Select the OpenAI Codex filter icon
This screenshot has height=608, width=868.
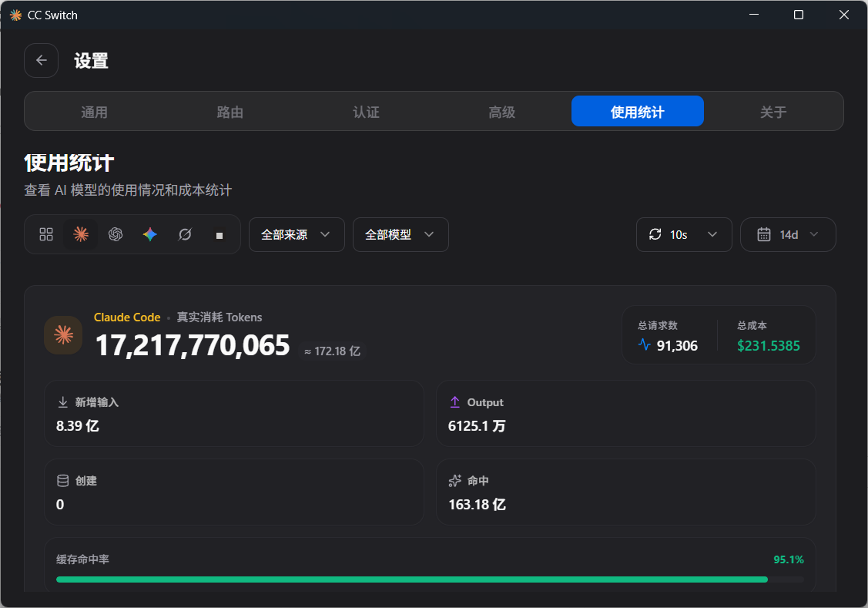coord(116,234)
